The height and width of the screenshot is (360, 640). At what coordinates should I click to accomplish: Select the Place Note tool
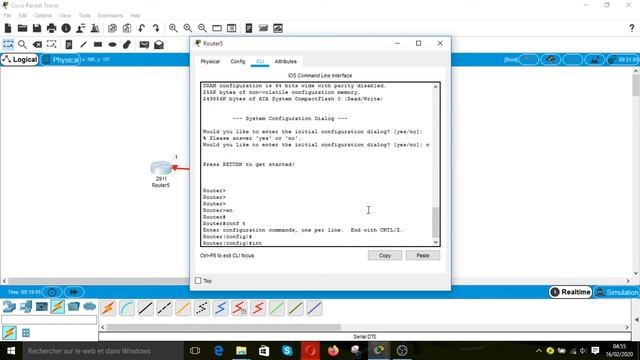(69, 44)
